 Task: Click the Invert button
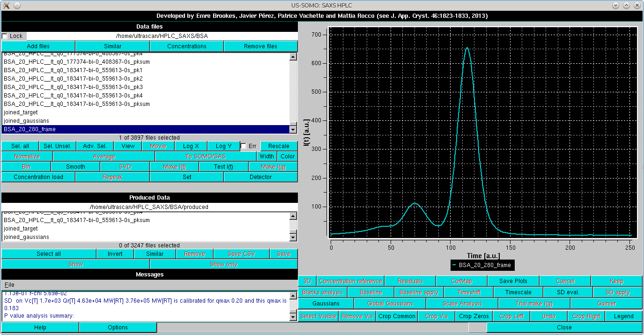(x=115, y=254)
